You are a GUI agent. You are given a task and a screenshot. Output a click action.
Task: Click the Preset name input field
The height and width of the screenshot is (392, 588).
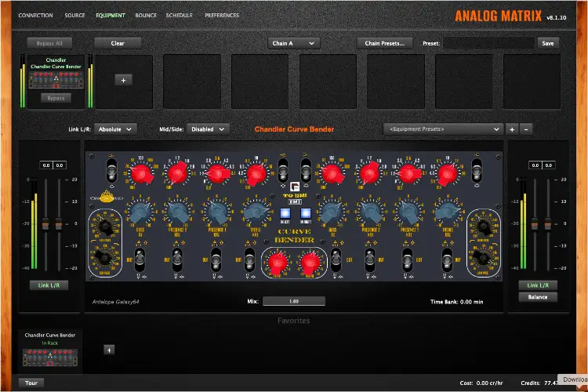click(x=489, y=43)
